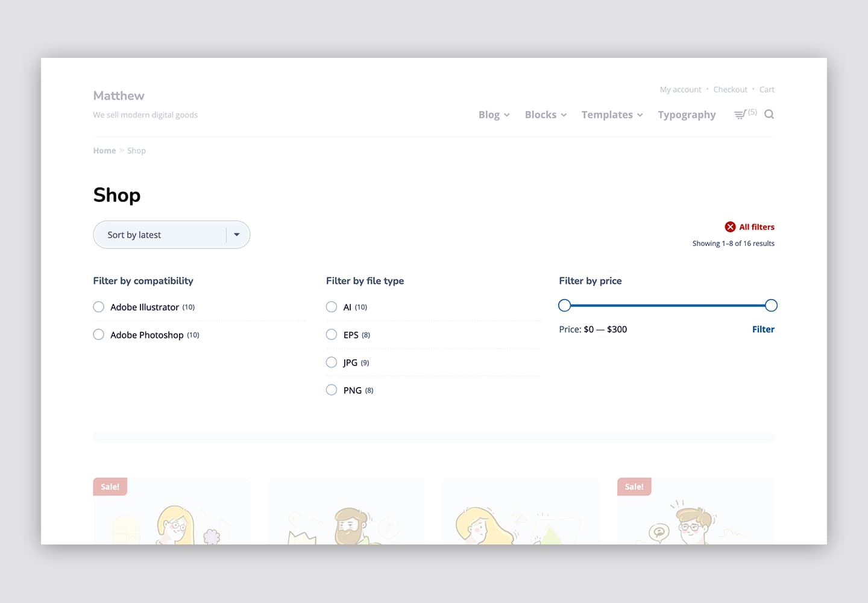Click the search magnifier icon
Image resolution: width=868 pixels, height=603 pixels.
coord(769,114)
